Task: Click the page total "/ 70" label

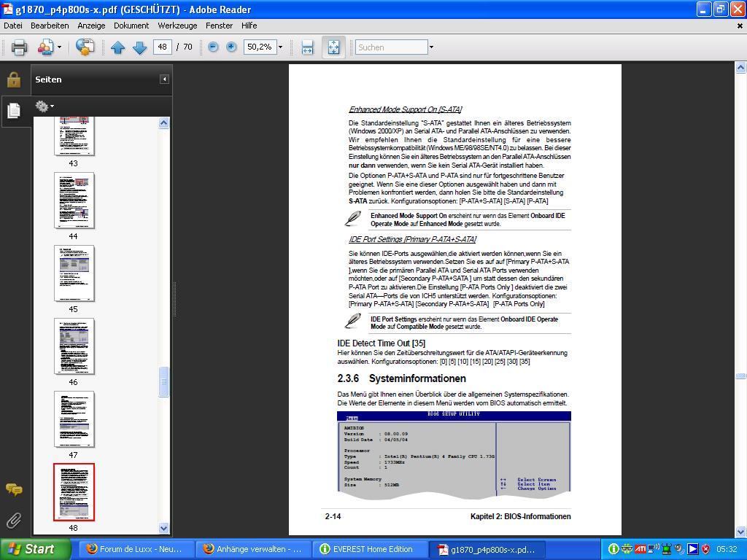Action: tap(185, 47)
